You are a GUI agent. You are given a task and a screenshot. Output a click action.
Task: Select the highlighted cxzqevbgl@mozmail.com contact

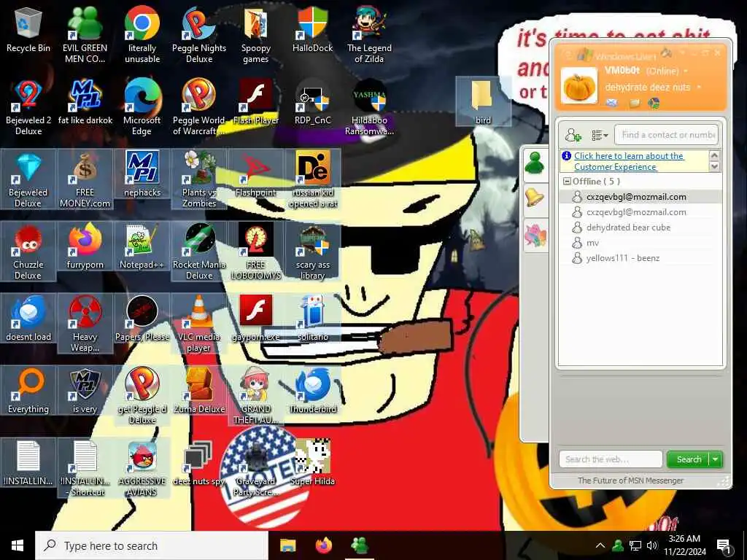640,197
